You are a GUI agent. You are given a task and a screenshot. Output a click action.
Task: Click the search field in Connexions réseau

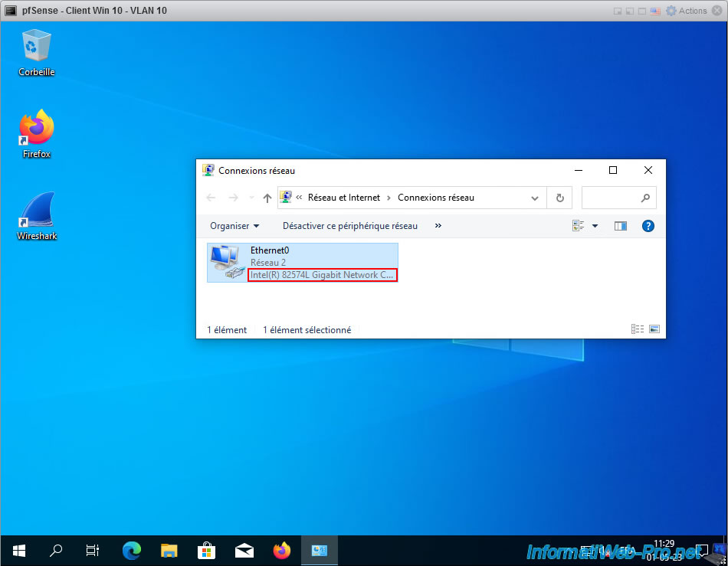611,198
